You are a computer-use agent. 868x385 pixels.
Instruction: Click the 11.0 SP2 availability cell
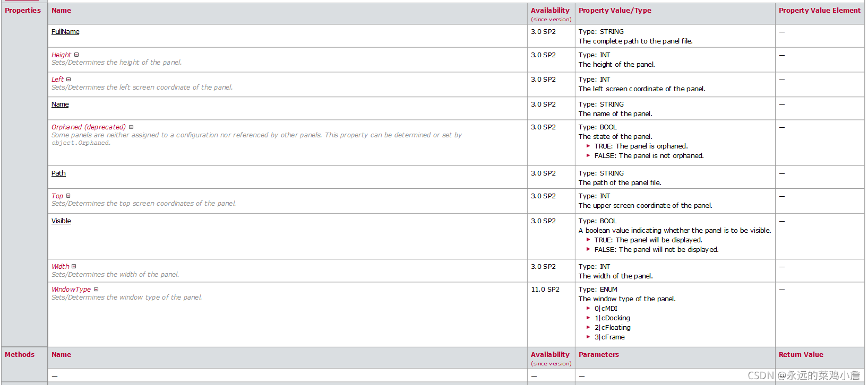pyautogui.click(x=545, y=290)
